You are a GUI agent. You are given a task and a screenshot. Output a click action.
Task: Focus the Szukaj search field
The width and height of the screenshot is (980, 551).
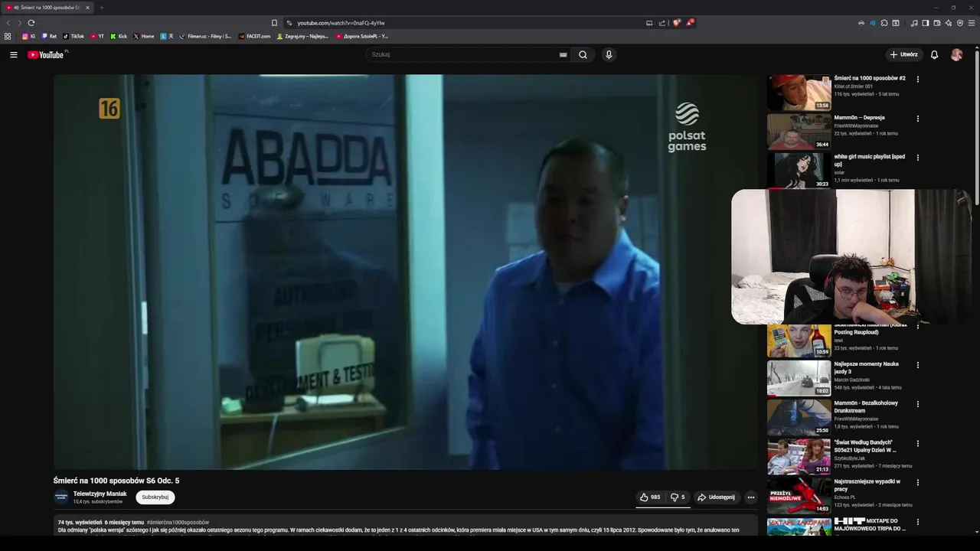coord(463,54)
